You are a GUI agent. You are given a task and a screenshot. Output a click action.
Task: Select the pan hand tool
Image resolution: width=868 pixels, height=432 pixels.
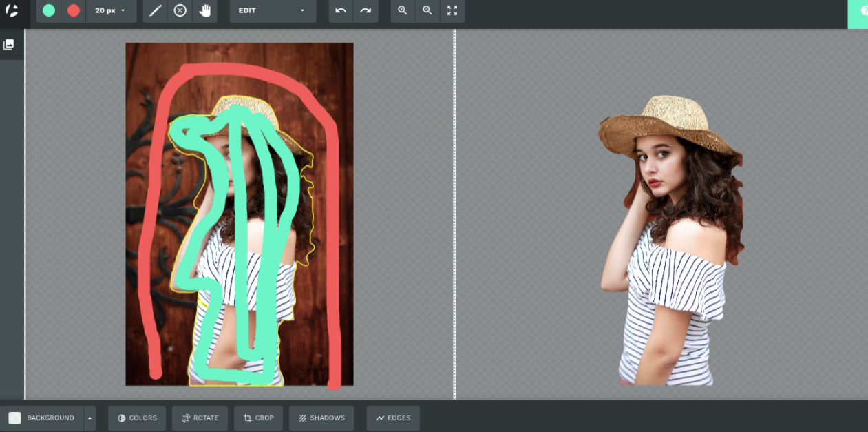click(205, 11)
